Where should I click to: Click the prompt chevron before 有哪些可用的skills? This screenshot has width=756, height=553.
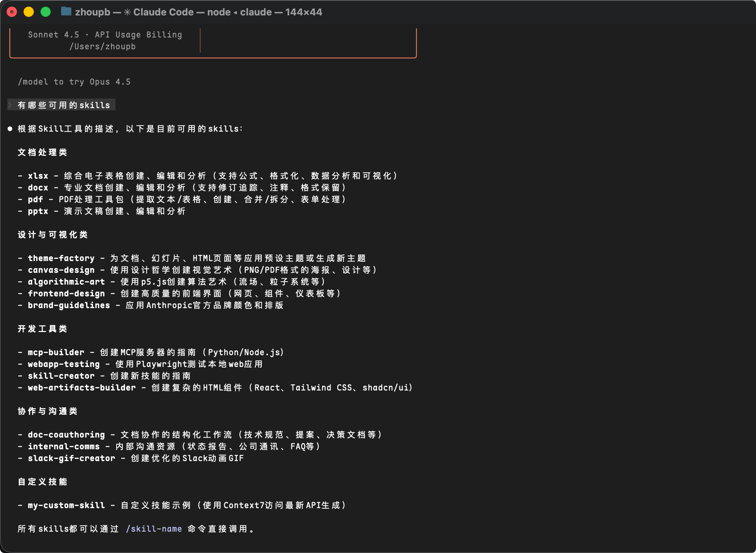(10, 105)
